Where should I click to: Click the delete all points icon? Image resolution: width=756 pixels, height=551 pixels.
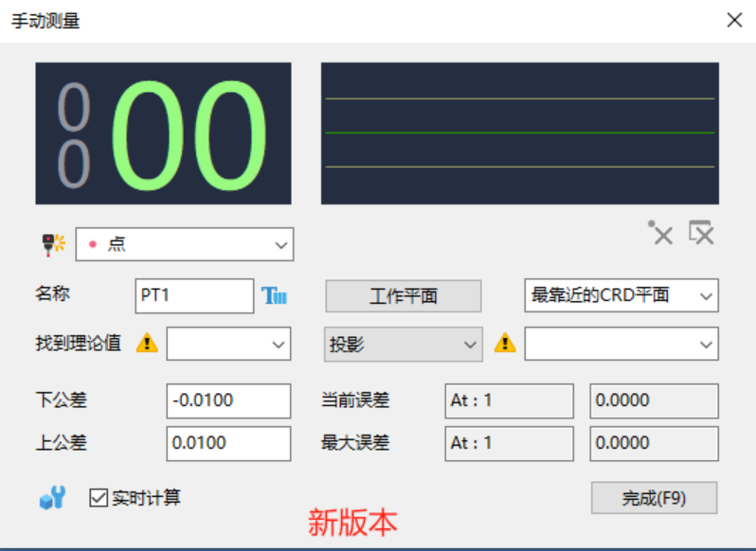(x=701, y=233)
